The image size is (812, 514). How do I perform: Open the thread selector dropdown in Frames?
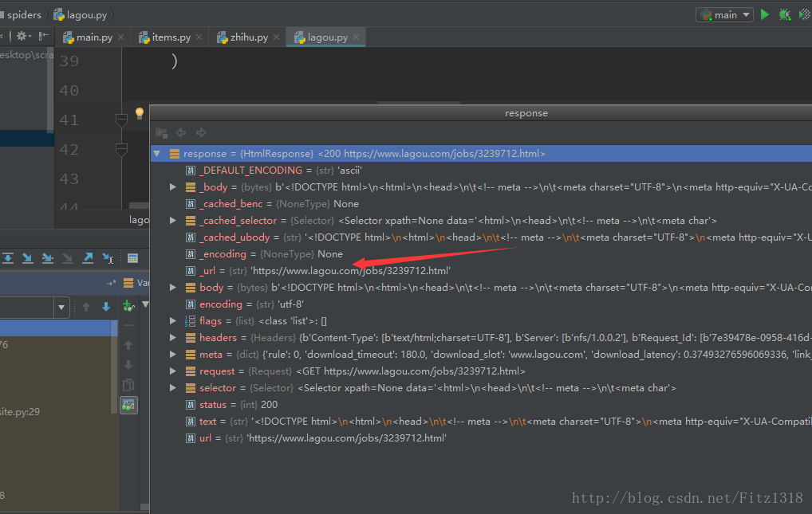(x=61, y=308)
